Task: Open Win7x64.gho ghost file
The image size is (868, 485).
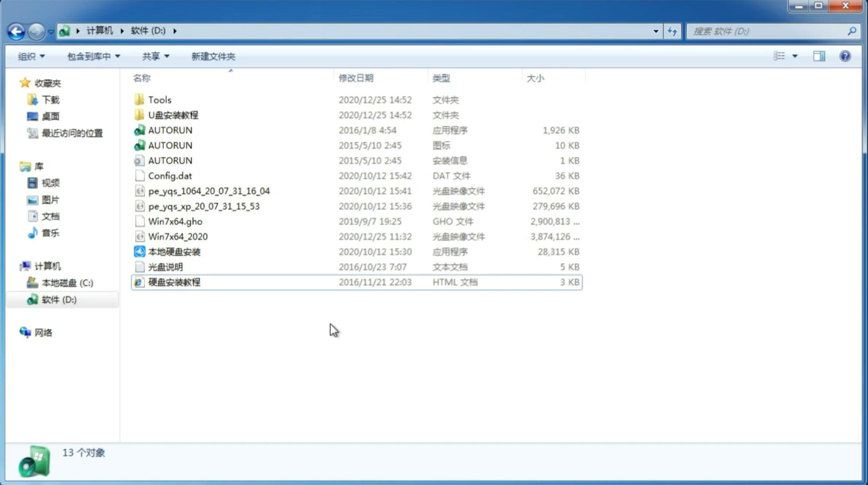Action: pyautogui.click(x=175, y=221)
